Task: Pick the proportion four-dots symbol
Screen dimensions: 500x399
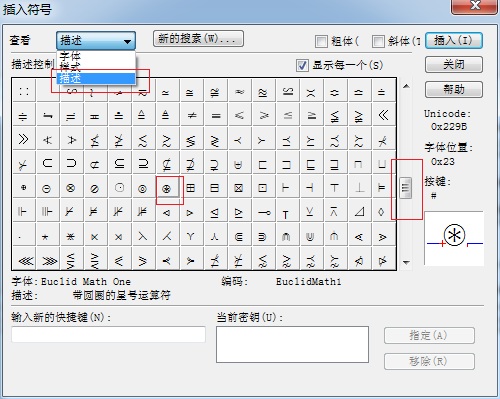Action: (x=24, y=91)
